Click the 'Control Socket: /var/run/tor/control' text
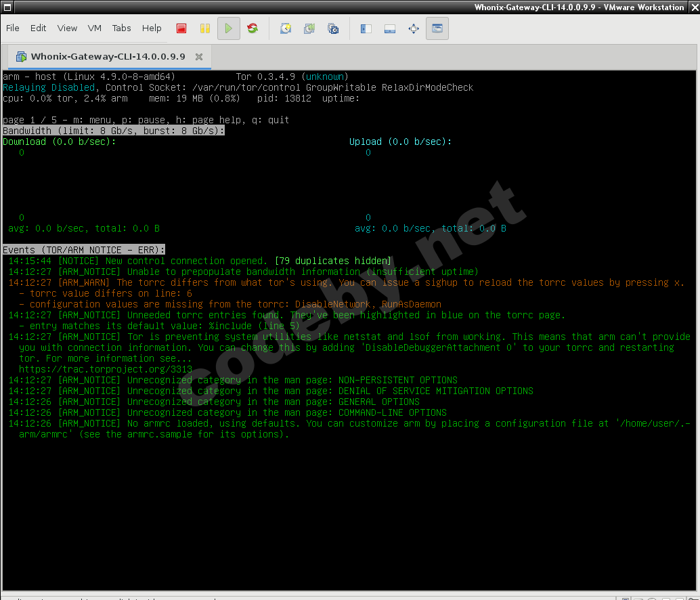The height and width of the screenshot is (600, 700). (x=203, y=87)
